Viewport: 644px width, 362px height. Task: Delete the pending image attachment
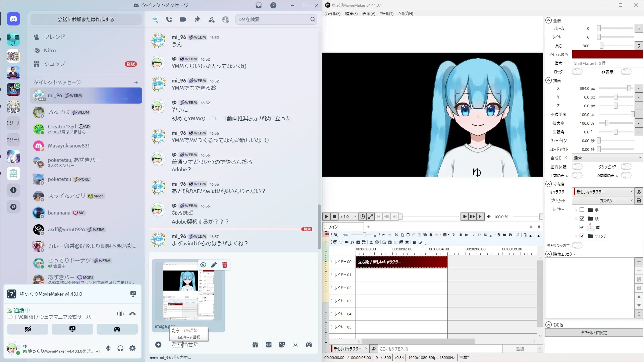(x=225, y=265)
